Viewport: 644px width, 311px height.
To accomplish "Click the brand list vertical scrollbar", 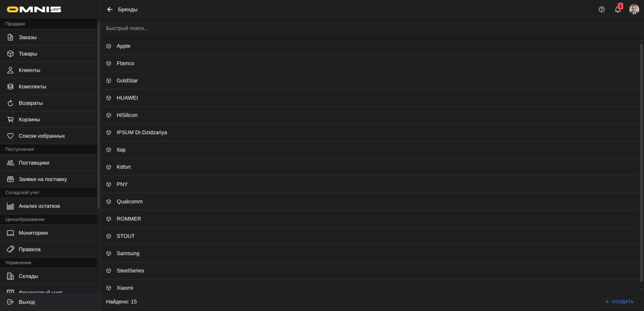I will pyautogui.click(x=641, y=161).
